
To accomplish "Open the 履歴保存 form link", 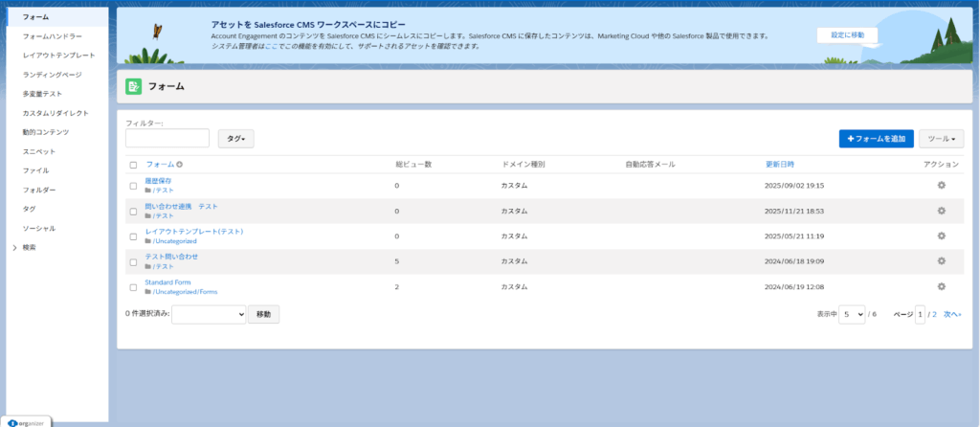I will [158, 181].
